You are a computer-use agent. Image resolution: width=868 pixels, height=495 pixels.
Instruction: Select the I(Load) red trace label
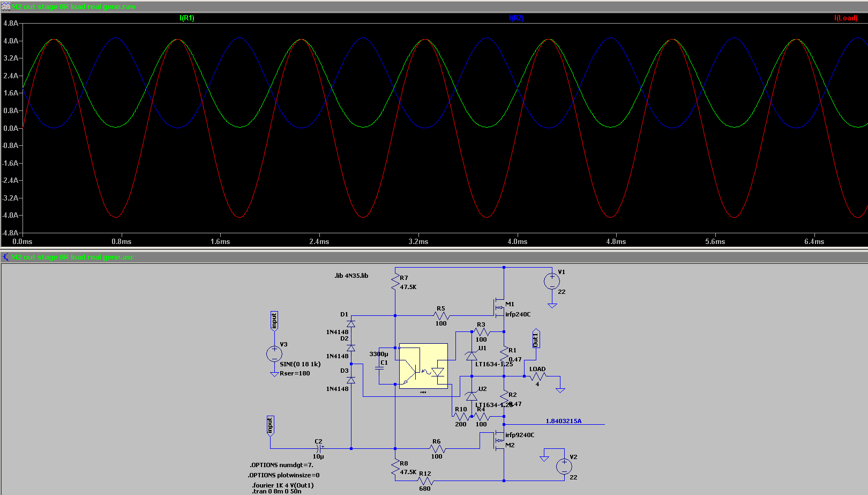pyautogui.click(x=845, y=18)
